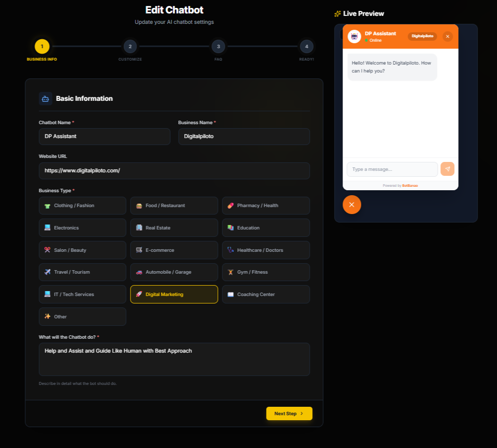The width and height of the screenshot is (497, 448).
Task: Click the airplane icon for Travel / Tourism
Action: click(x=47, y=272)
